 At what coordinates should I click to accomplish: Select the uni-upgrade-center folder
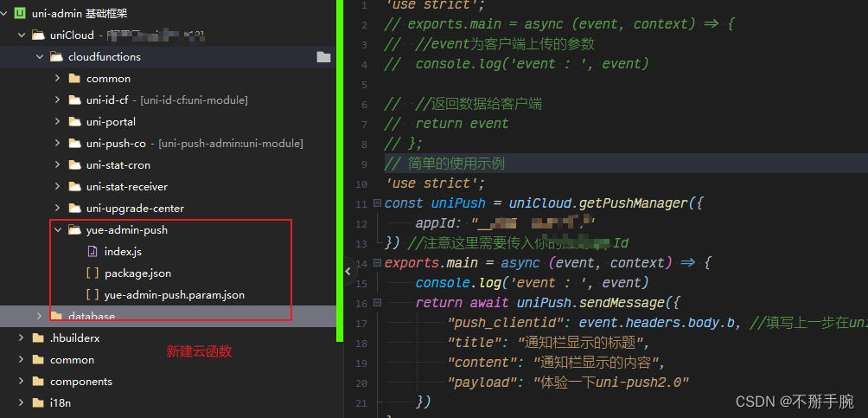[135, 209]
